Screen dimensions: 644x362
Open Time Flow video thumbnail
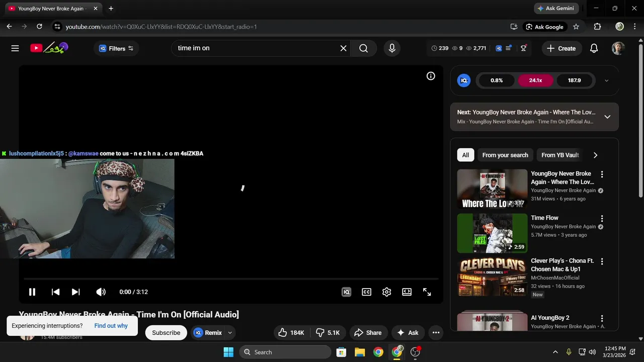[492, 233]
